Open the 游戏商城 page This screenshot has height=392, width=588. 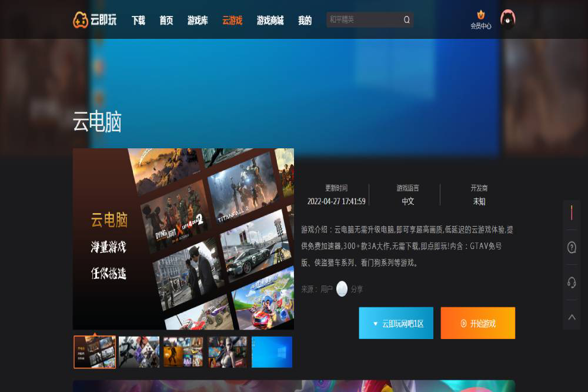pyautogui.click(x=270, y=20)
